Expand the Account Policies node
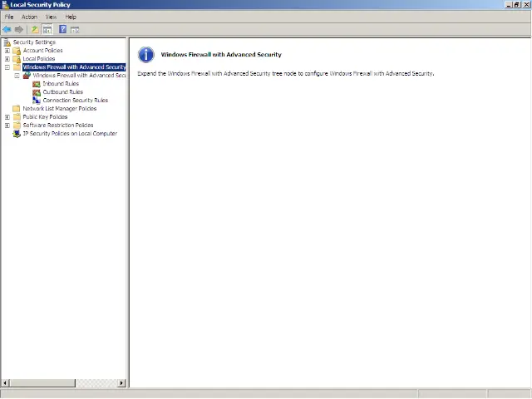Image resolution: width=532 pixels, height=399 pixels. (x=7, y=51)
